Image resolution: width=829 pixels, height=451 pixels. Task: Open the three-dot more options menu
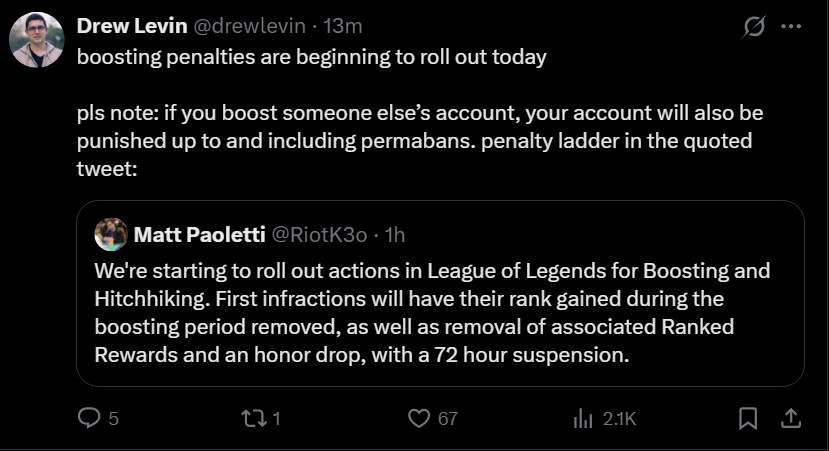click(791, 27)
